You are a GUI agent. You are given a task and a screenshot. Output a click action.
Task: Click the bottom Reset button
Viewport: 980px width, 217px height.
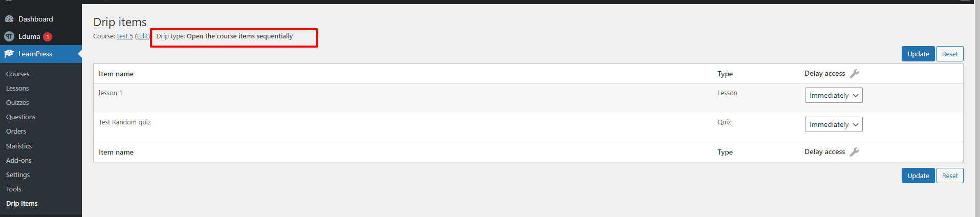click(x=950, y=176)
